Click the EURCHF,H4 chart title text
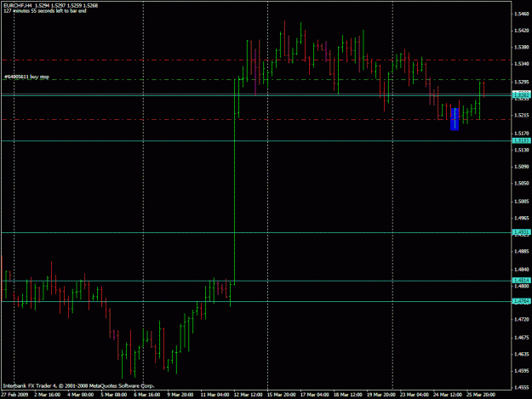The width and height of the screenshot is (532, 399). [50, 5]
